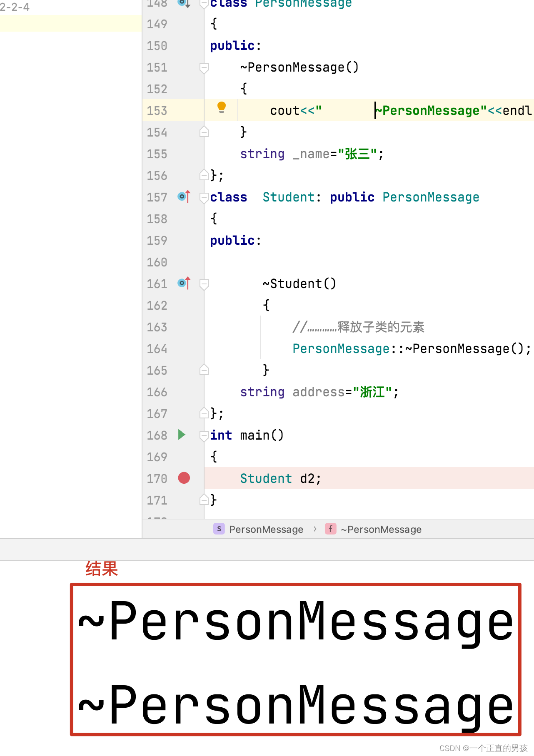The height and width of the screenshot is (756, 534).
Task: Click the main() function name on line 168
Action: click(x=262, y=435)
